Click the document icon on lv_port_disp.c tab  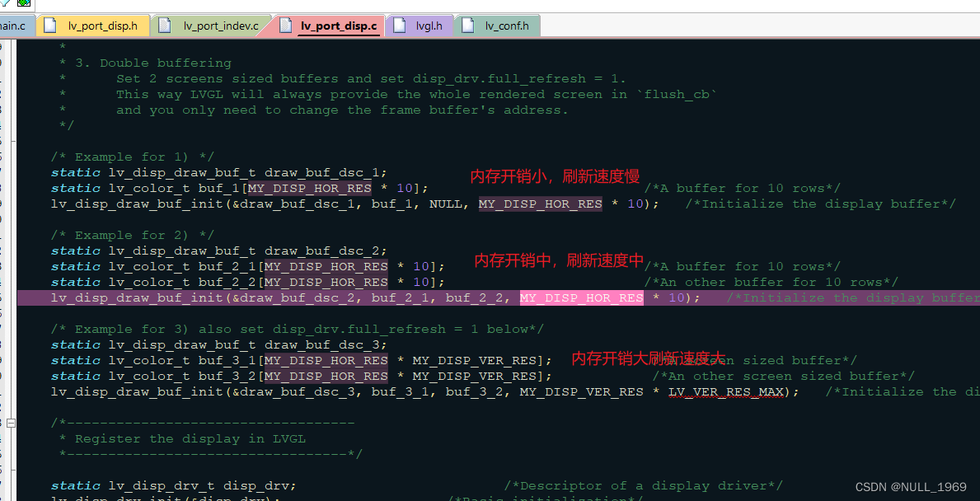click(x=285, y=26)
